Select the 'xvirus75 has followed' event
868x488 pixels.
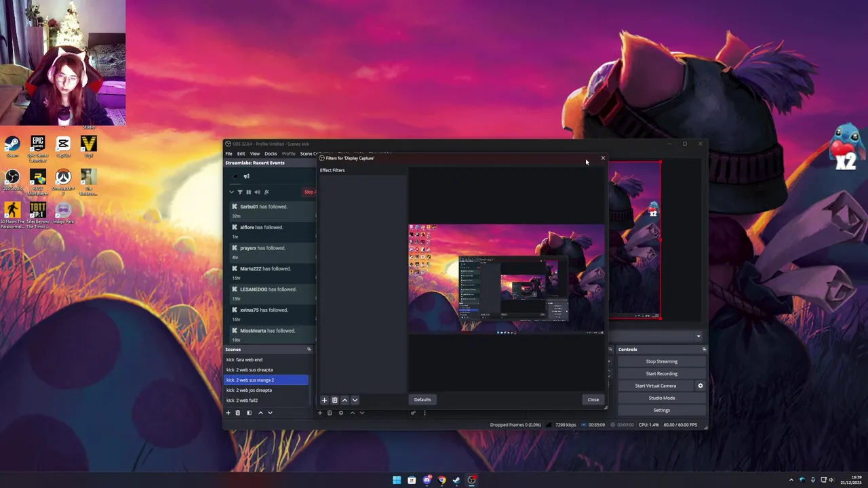click(271, 314)
